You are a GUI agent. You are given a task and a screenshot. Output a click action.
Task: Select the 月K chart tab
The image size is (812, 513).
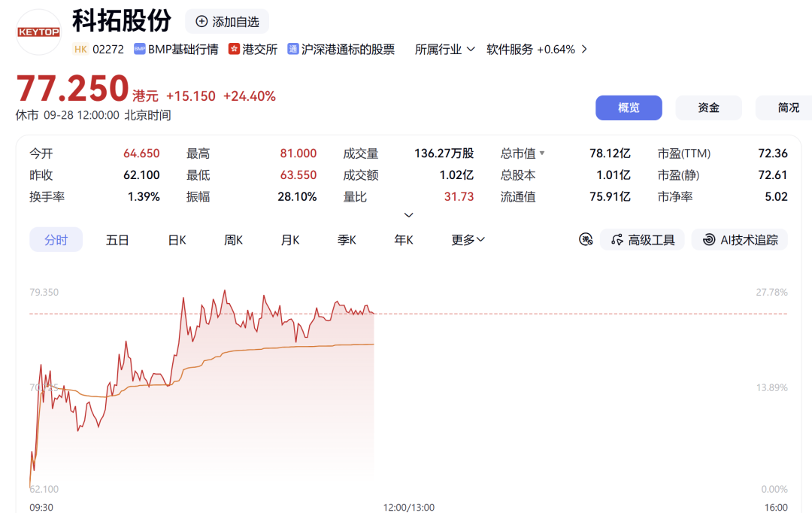(x=290, y=240)
